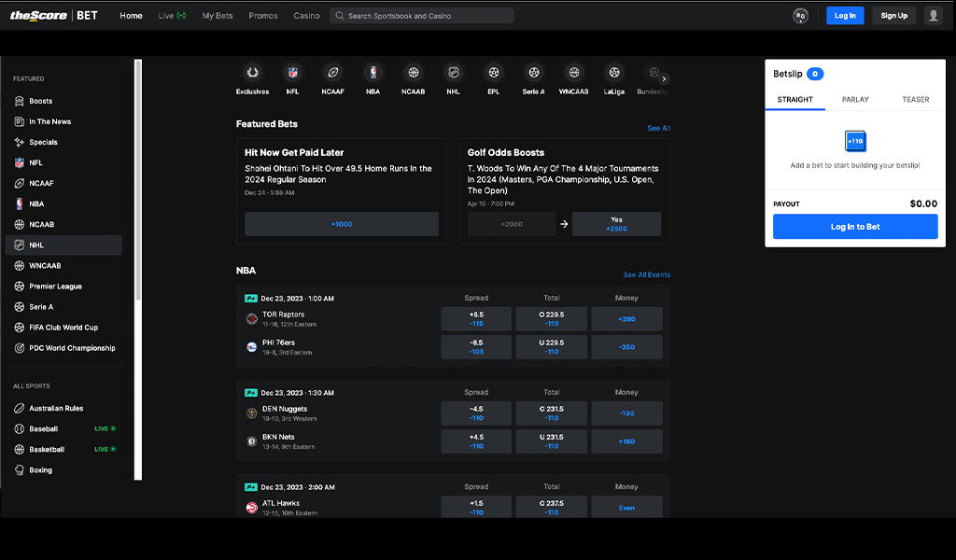Go to the Home menu item

(x=131, y=16)
